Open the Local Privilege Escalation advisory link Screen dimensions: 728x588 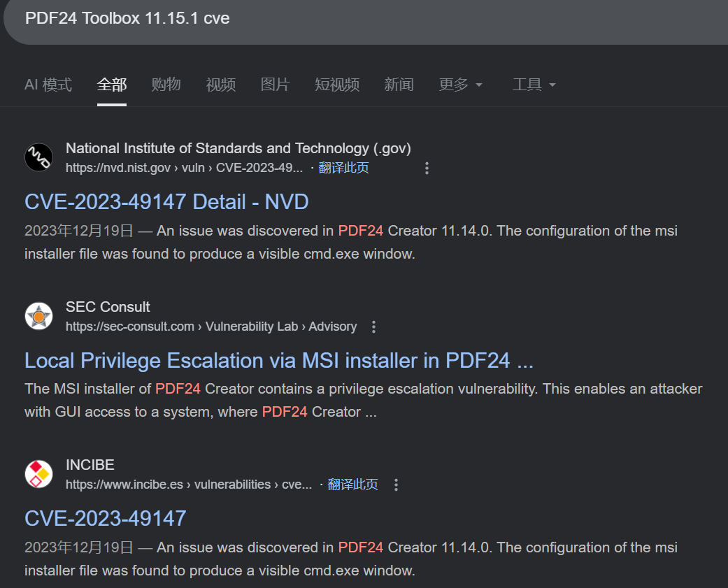click(278, 360)
